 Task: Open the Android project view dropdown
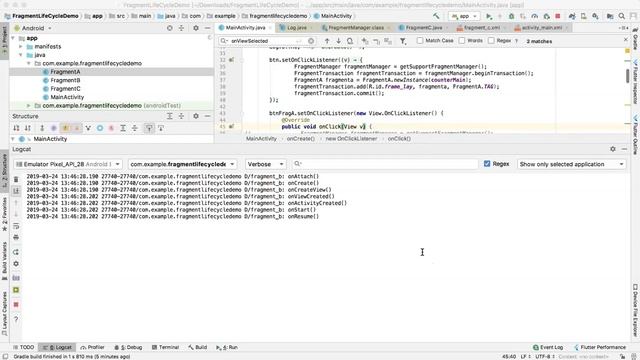tap(33, 28)
